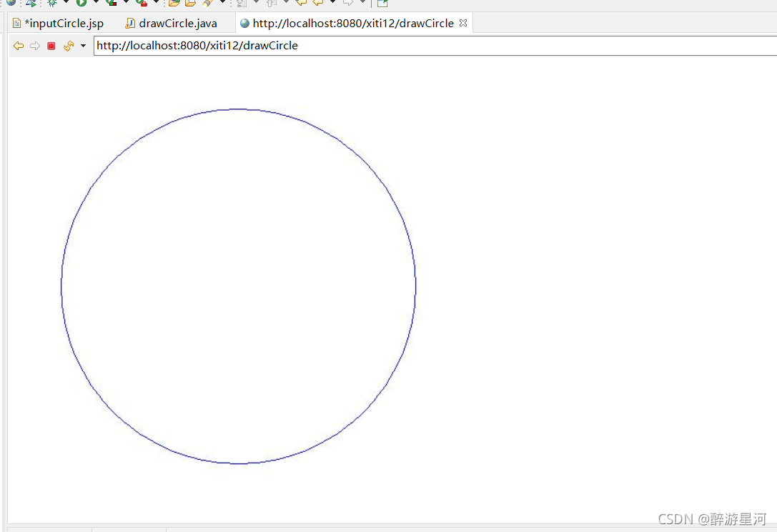Click the browser back navigation arrow
The height and width of the screenshot is (532, 777).
pos(19,45)
